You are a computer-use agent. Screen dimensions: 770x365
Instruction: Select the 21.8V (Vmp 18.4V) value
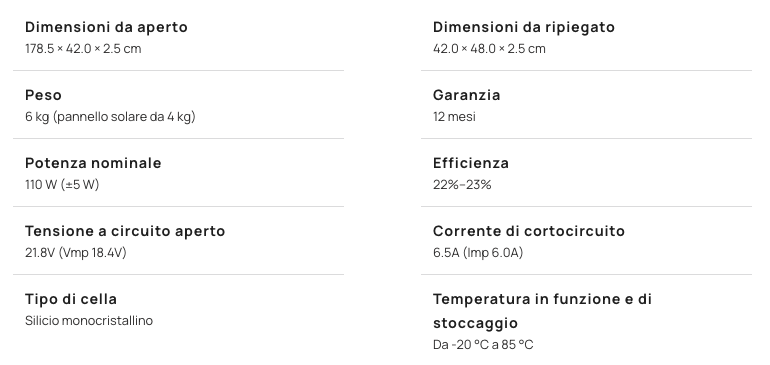(x=76, y=253)
